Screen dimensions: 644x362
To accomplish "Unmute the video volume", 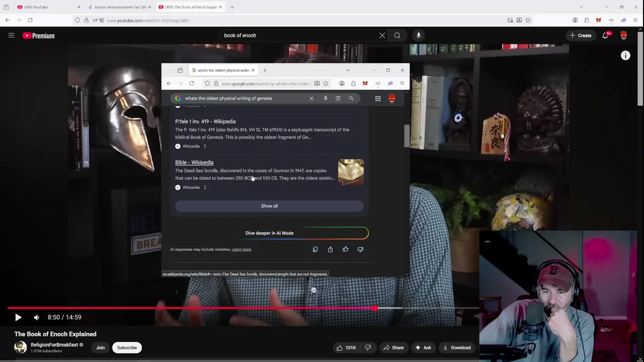I will (36, 317).
